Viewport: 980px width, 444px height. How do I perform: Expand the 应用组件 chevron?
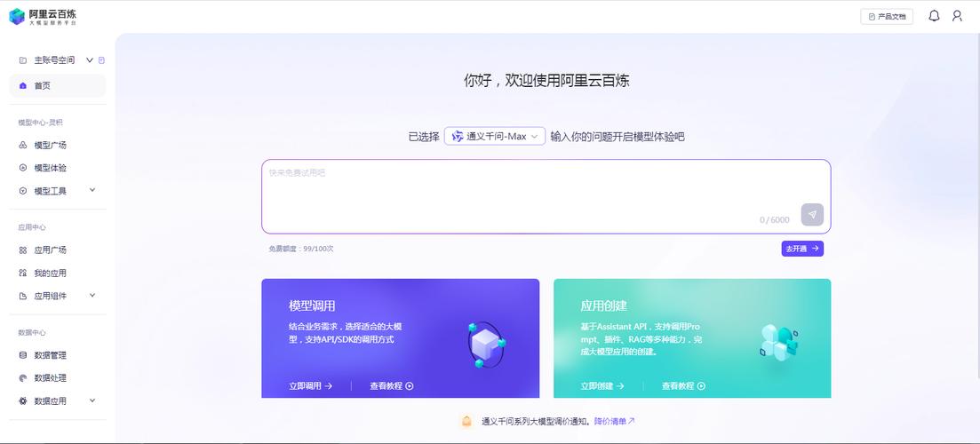(x=92, y=295)
